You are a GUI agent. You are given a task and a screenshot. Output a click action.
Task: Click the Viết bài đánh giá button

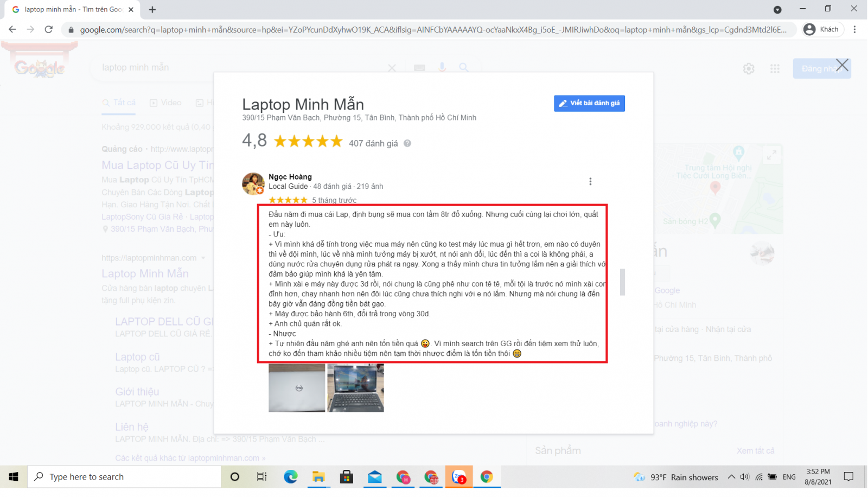coord(589,103)
